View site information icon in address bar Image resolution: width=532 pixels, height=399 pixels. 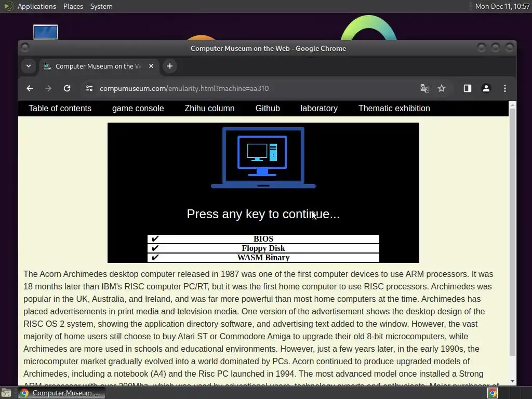coord(89,88)
